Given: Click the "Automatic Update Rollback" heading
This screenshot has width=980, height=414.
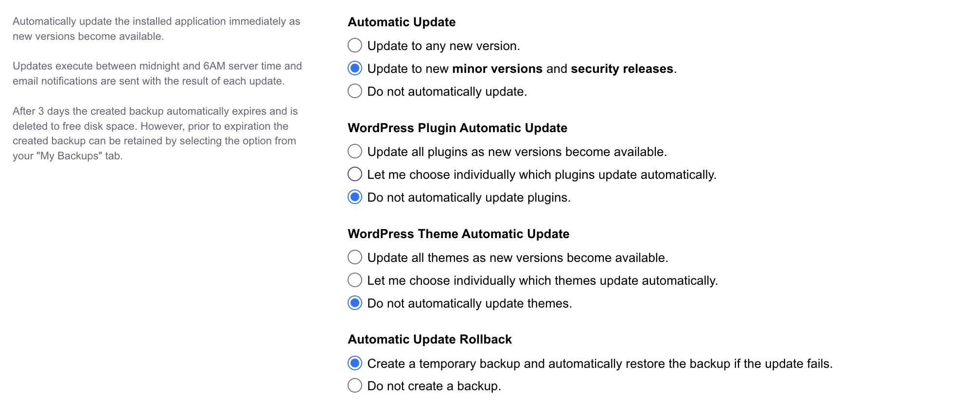Looking at the screenshot, I should tap(430, 339).
